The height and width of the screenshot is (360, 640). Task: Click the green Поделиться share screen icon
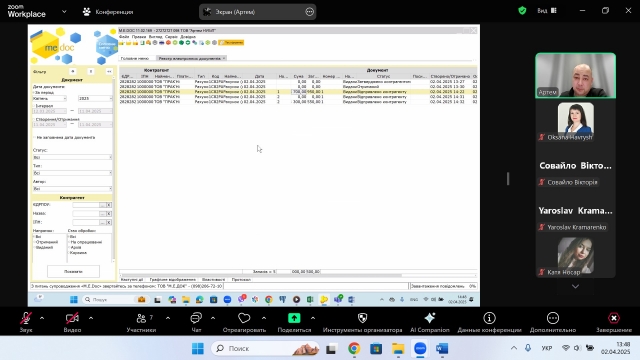point(294,318)
